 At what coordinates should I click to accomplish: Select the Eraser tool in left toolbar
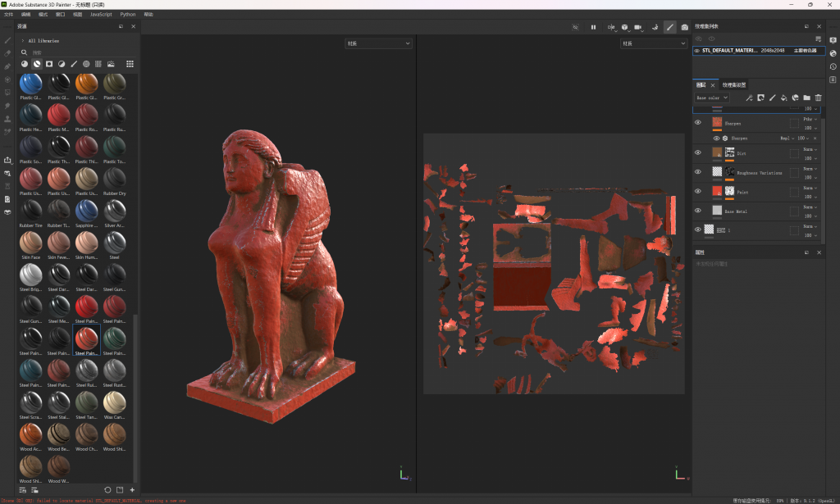click(x=7, y=53)
